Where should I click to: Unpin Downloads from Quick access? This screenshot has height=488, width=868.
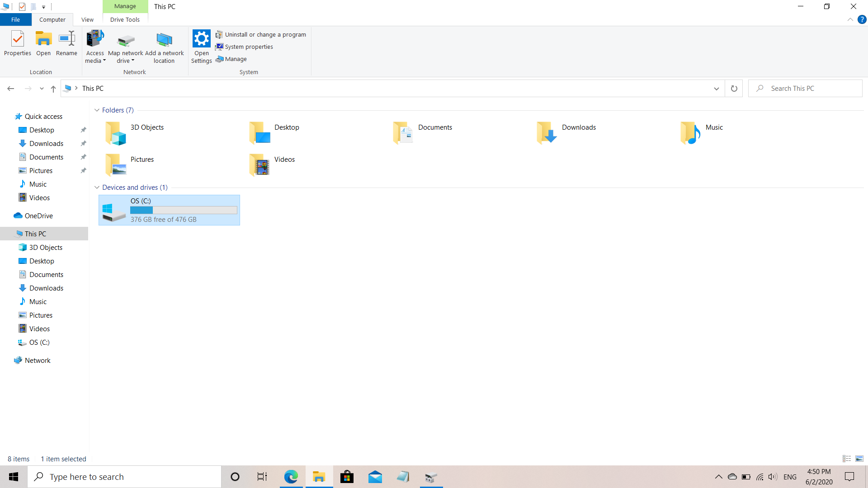pos(83,143)
